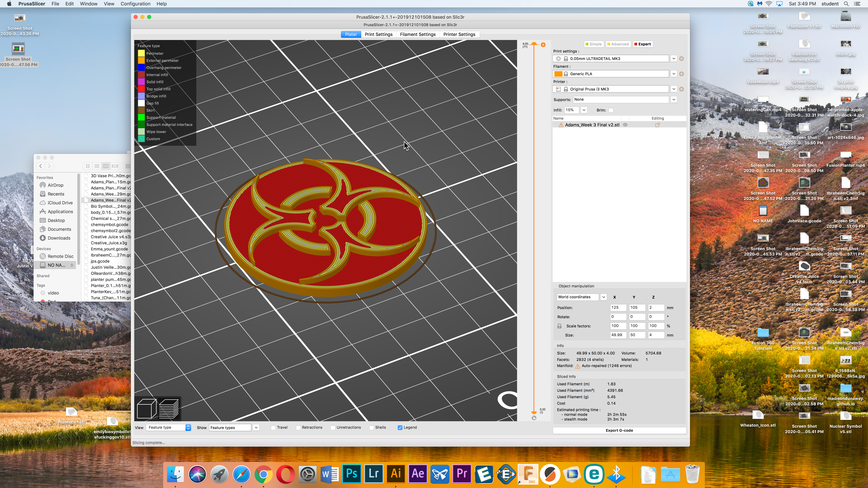Viewport: 868px width, 488px height.
Task: Enable the Travel checkbox
Action: click(x=273, y=428)
